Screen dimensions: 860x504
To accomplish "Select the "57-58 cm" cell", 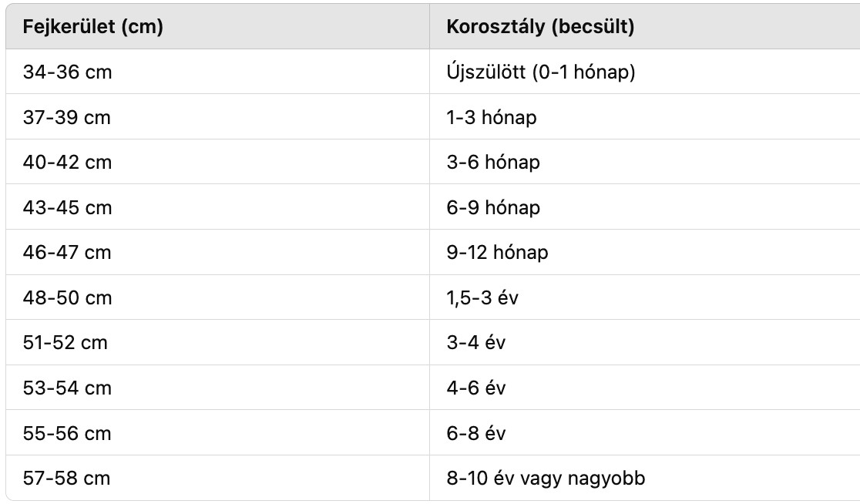I will 67,478.
